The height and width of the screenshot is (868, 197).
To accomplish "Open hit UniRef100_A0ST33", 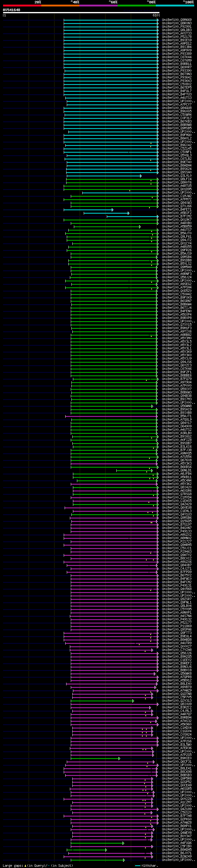I will tap(177, 33).
